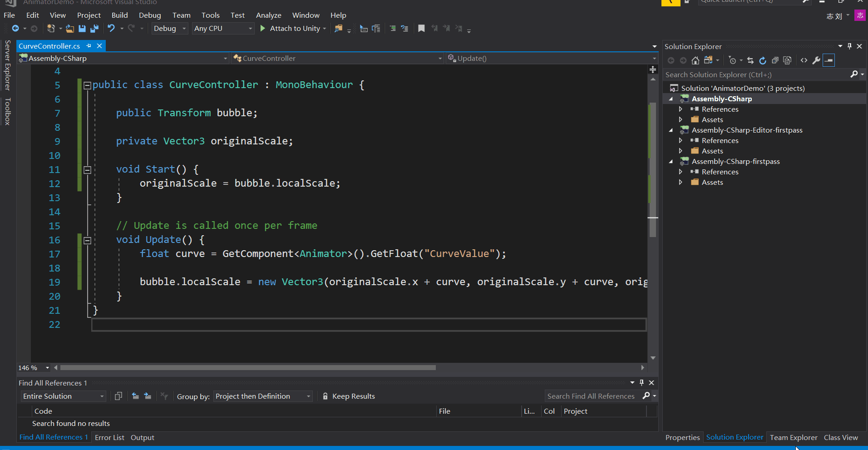The image size is (868, 450).
Task: Select Assets folder under Assembly-CSharp-firstpass
Action: (712, 183)
